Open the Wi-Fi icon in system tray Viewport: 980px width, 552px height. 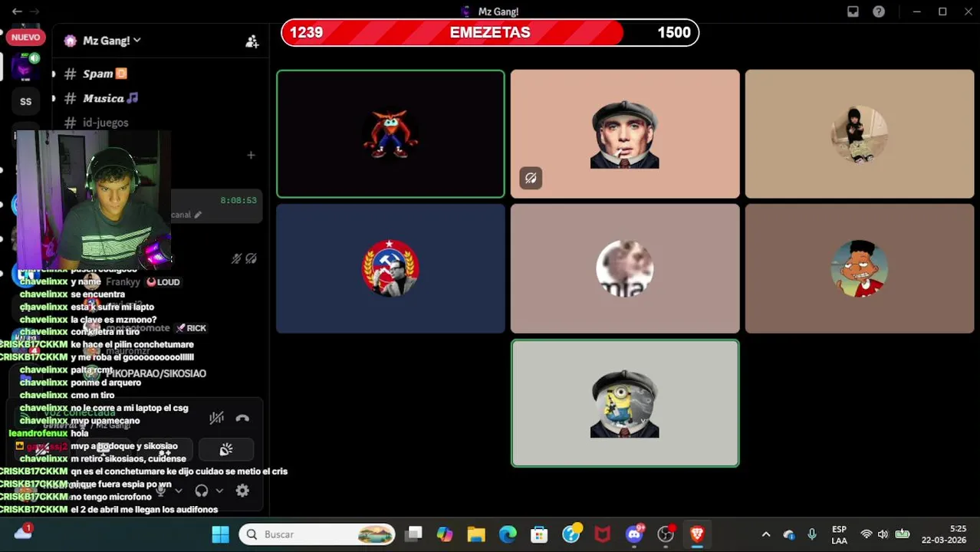[x=866, y=534]
